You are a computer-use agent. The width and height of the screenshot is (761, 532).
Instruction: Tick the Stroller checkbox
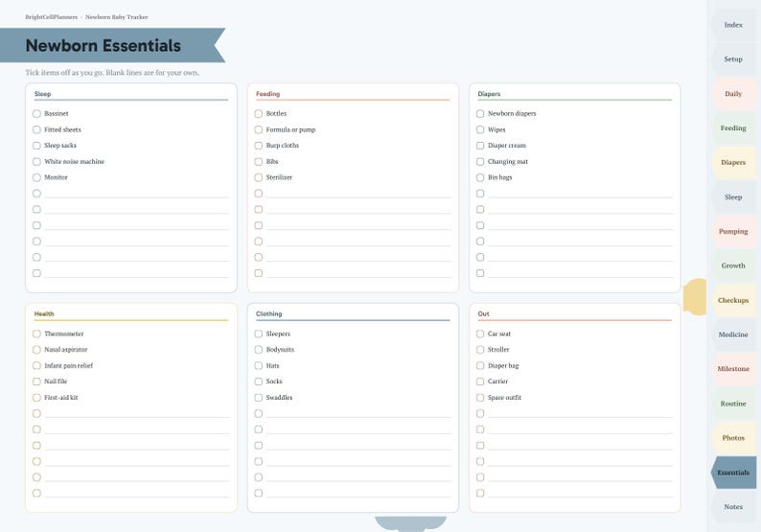tap(480, 350)
